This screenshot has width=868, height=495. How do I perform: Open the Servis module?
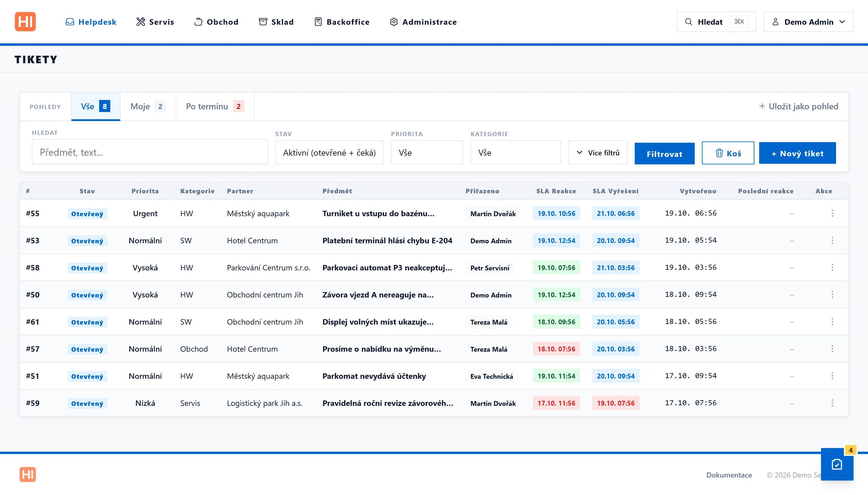point(155,22)
